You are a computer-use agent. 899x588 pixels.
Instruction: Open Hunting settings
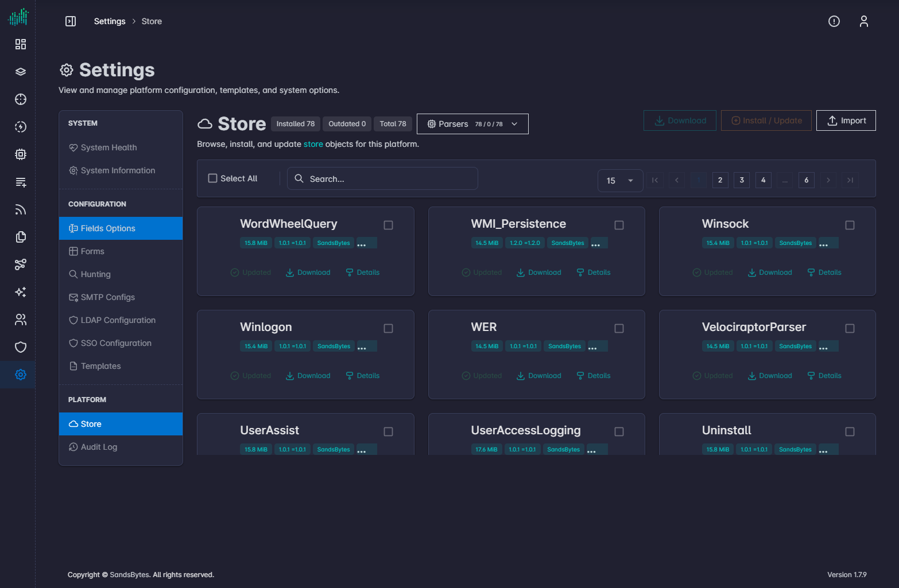pyautogui.click(x=121, y=274)
